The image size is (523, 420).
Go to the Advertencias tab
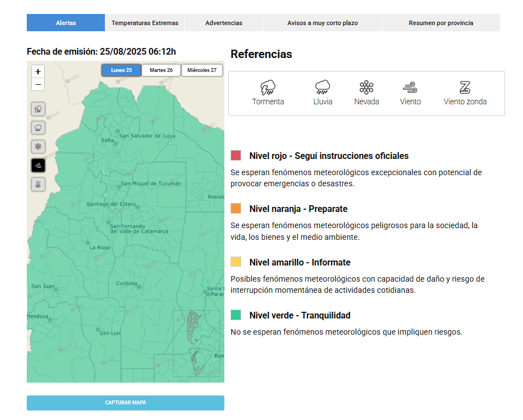coord(224,23)
